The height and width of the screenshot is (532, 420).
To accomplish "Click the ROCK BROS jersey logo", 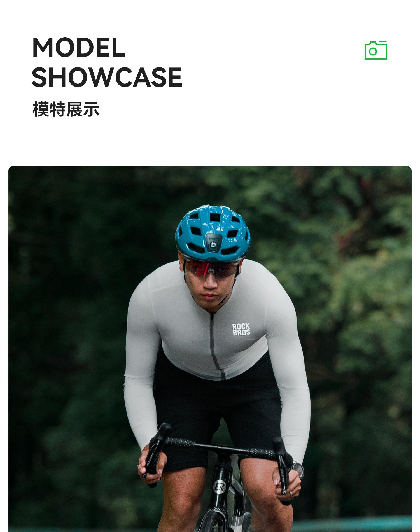I will pyautogui.click(x=241, y=329).
